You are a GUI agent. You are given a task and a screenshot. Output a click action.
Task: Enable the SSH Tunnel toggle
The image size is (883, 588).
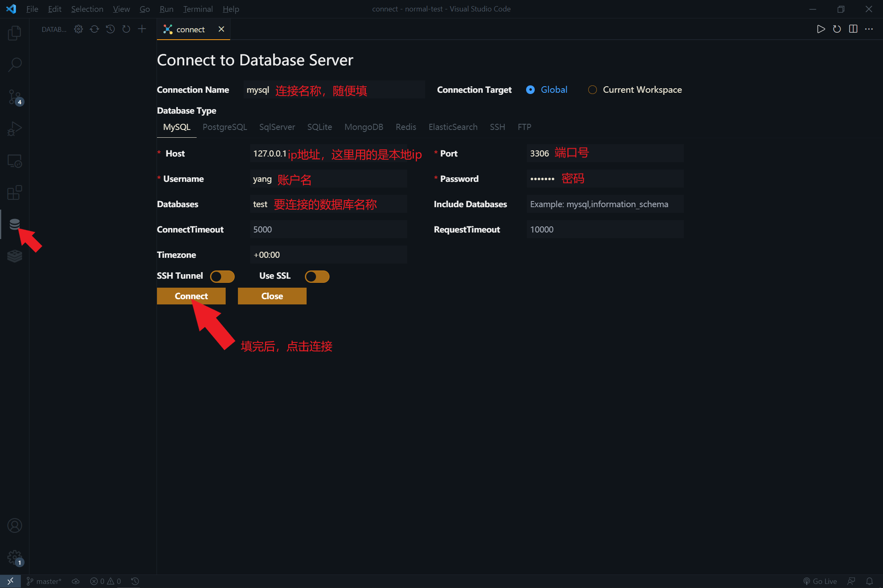click(x=222, y=276)
